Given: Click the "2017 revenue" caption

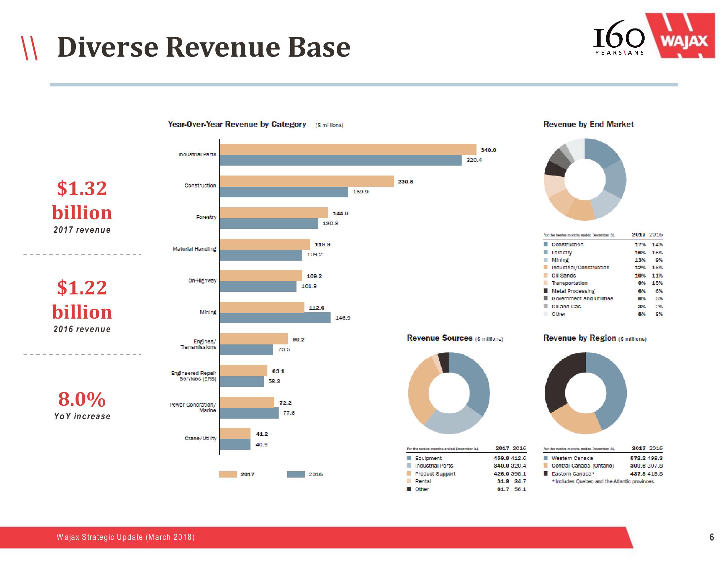Looking at the screenshot, I should click(82, 230).
